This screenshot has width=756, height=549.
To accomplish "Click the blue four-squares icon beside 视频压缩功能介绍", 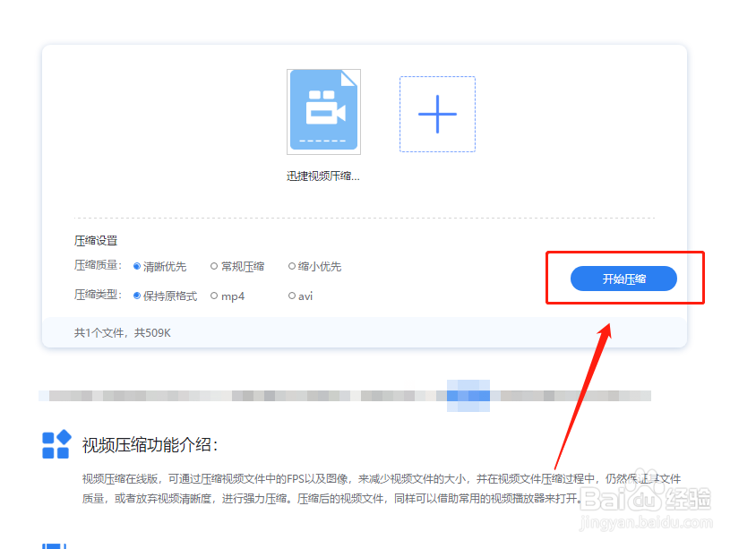I will [x=56, y=443].
